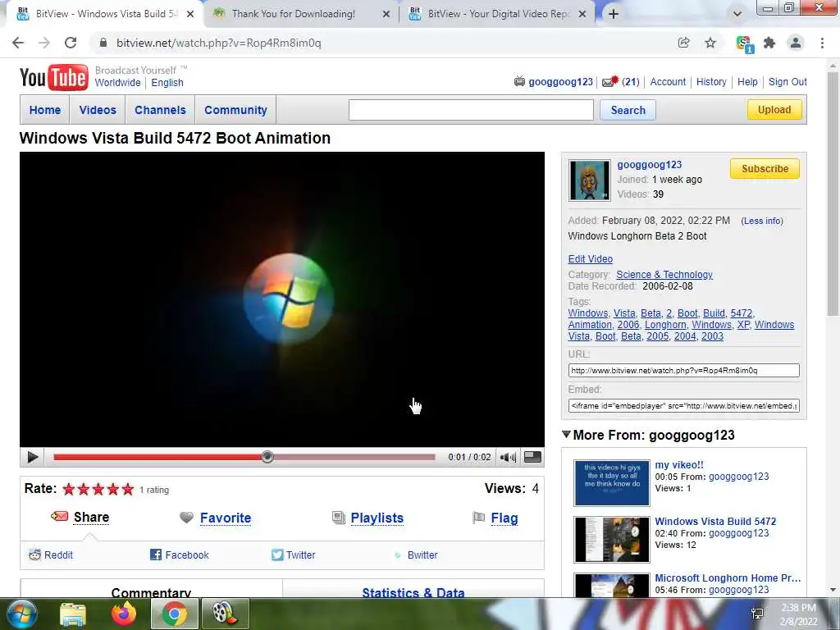840x630 pixels.
Task: Open Science & Technology category link
Action: tap(664, 274)
